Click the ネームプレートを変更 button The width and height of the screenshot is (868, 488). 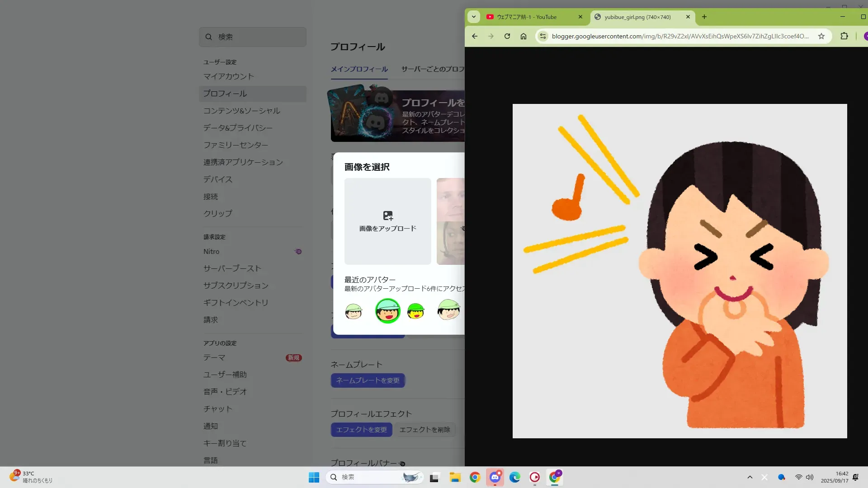click(368, 380)
